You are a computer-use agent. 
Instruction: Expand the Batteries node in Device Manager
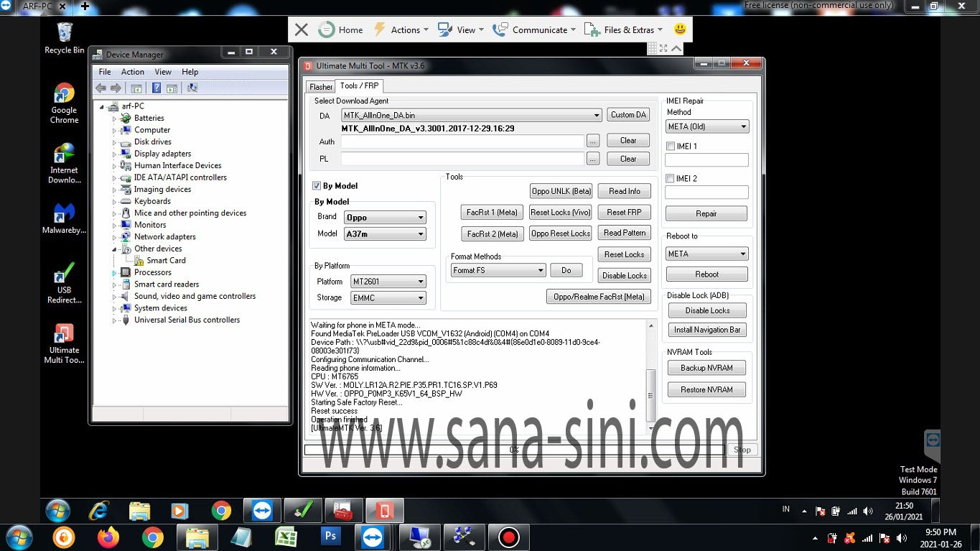(x=114, y=119)
